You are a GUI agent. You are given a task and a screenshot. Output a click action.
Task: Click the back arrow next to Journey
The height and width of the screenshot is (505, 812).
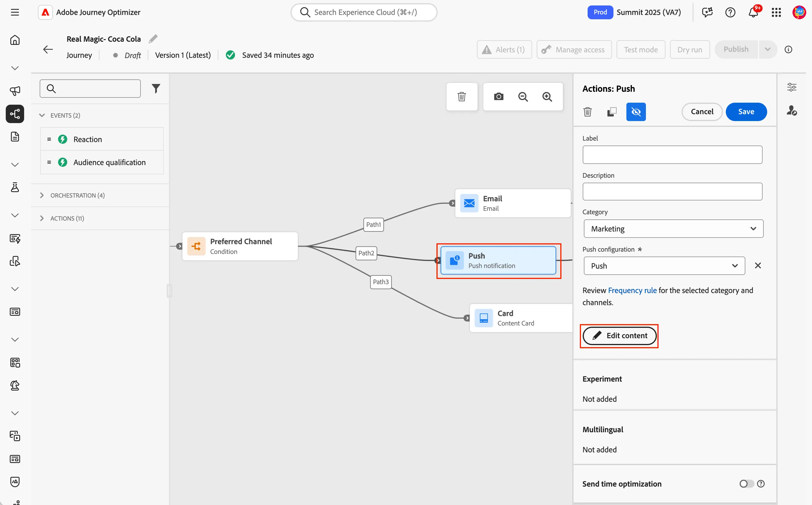(48, 49)
